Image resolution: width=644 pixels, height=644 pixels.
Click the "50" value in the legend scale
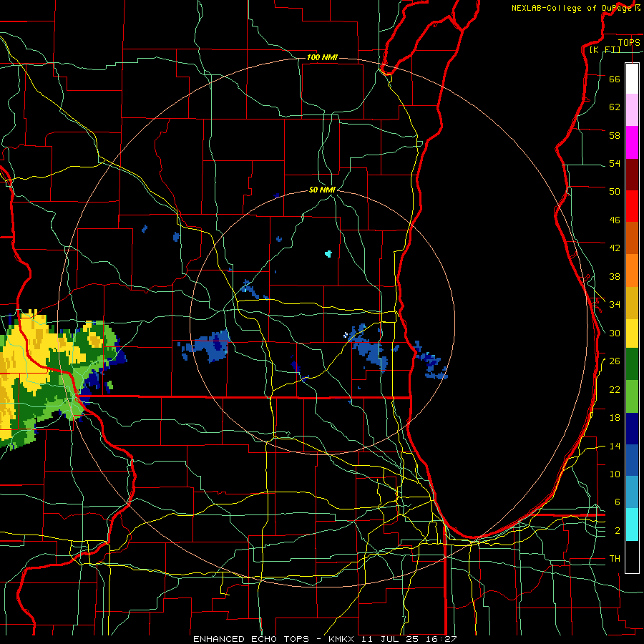point(615,191)
